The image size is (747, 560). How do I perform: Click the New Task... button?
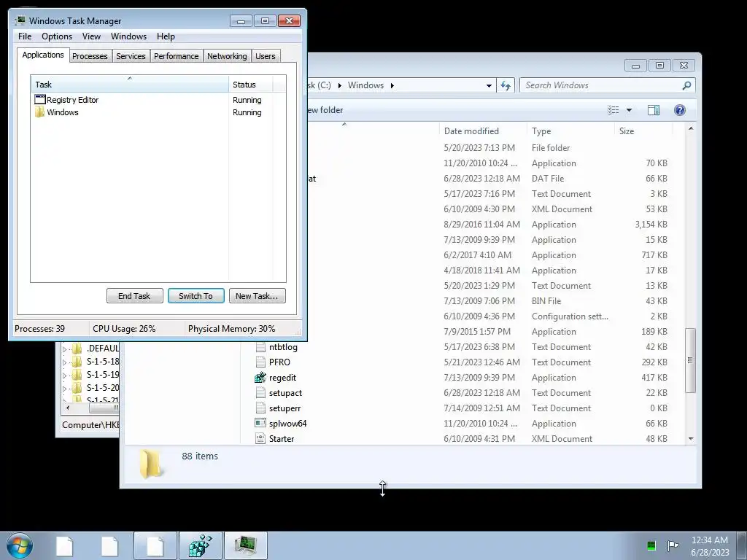pos(257,296)
